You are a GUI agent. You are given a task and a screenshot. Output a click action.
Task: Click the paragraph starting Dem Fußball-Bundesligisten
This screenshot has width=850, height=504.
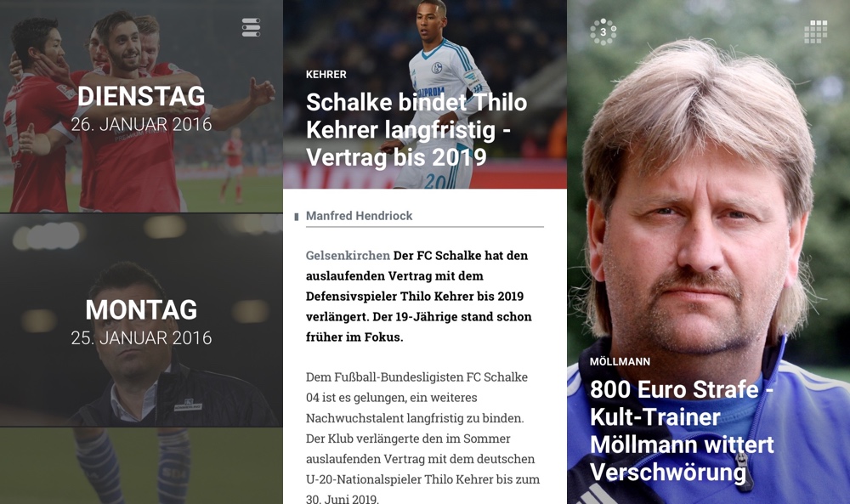click(422, 438)
